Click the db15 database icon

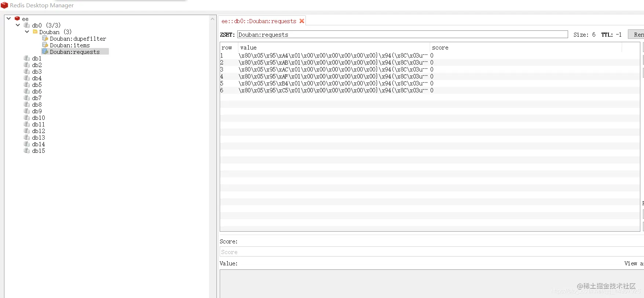[x=27, y=150]
